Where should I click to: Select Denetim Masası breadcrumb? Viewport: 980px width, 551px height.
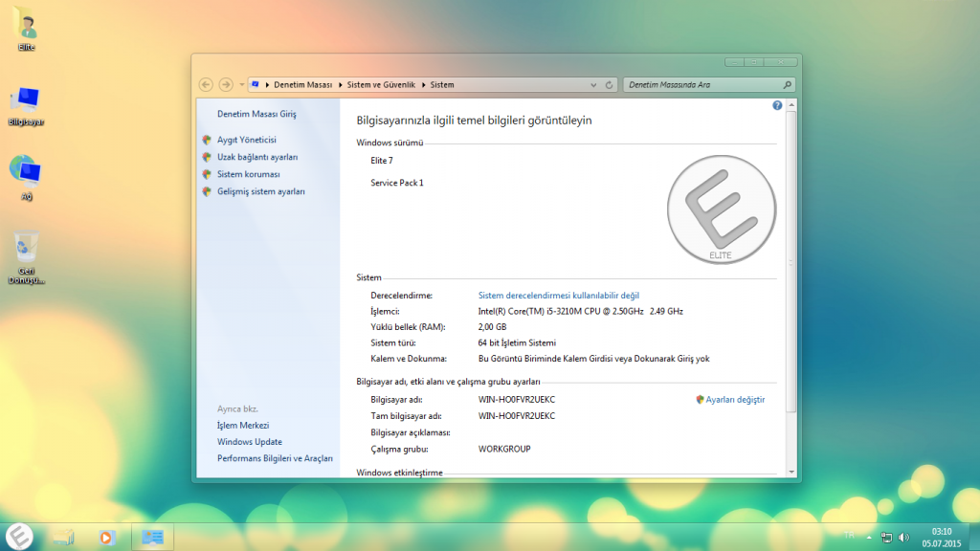303,85
